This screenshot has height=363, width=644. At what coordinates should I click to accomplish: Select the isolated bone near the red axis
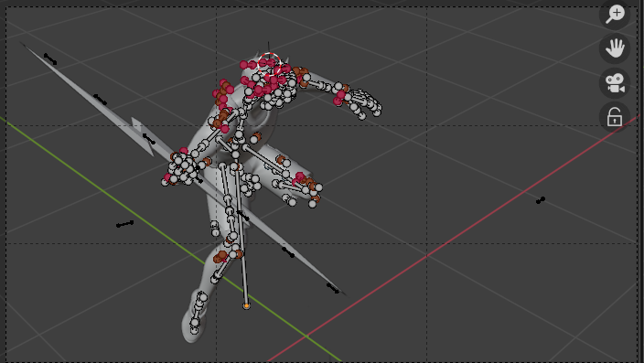pyautogui.click(x=541, y=200)
